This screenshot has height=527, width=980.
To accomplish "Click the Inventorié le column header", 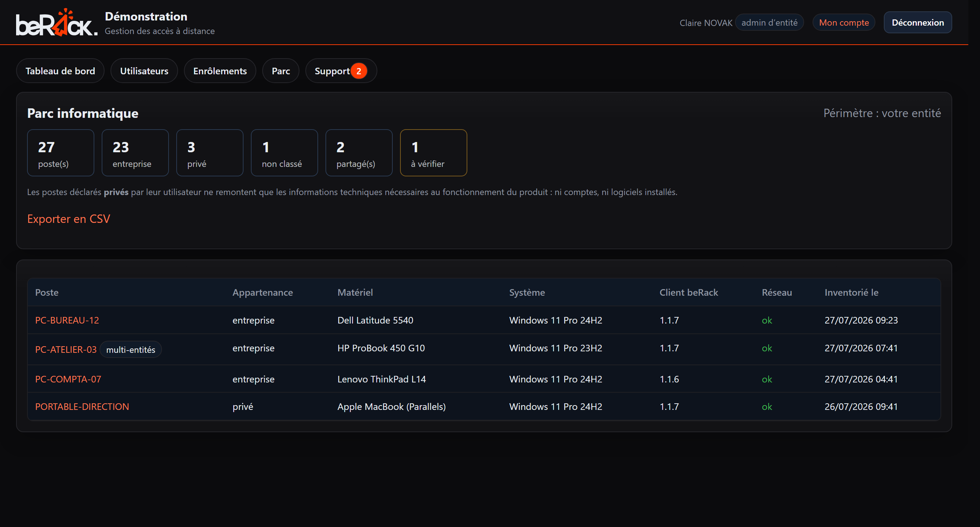I will pyautogui.click(x=851, y=292).
